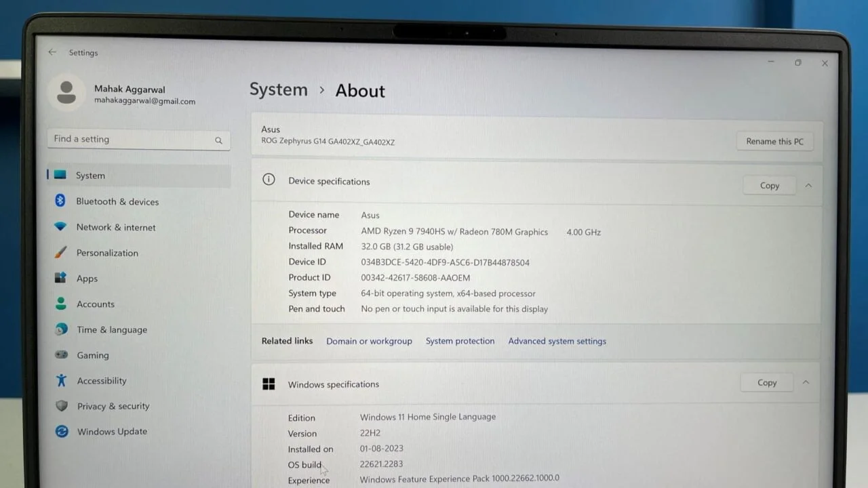Open the Apps icon in sidebar
Image resolution: width=868 pixels, height=488 pixels.
[x=60, y=278]
